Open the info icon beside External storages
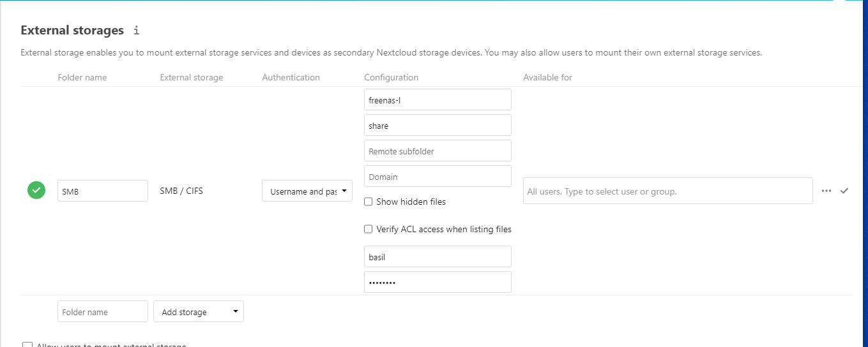The height and width of the screenshot is (347, 868). (x=136, y=30)
